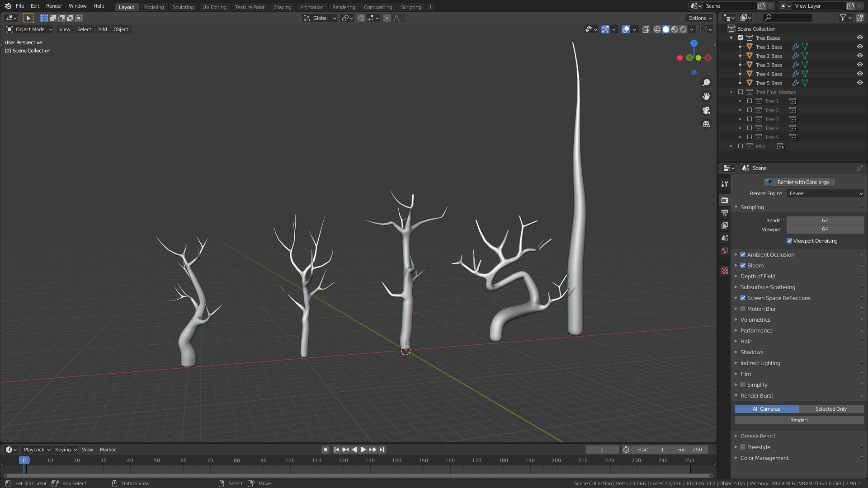Click the Render with Concierge button
Screen dimensions: 868x488
799,182
